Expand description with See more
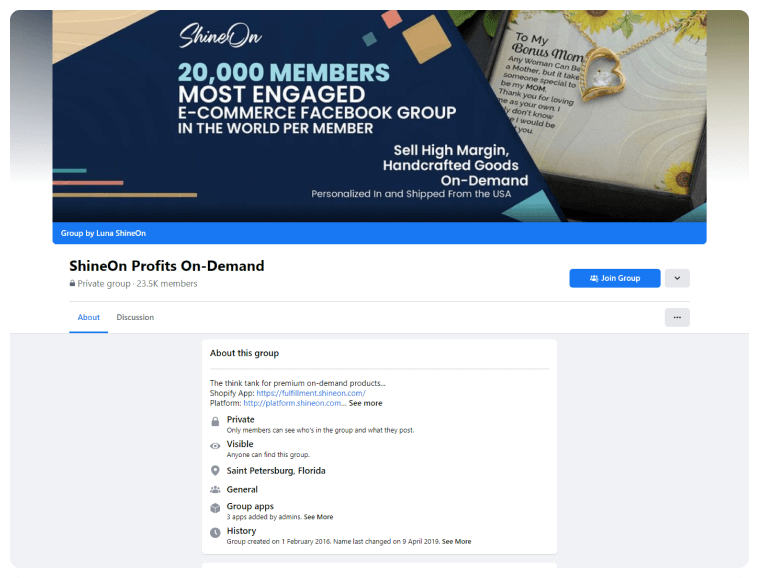The height and width of the screenshot is (578, 759). click(x=365, y=403)
